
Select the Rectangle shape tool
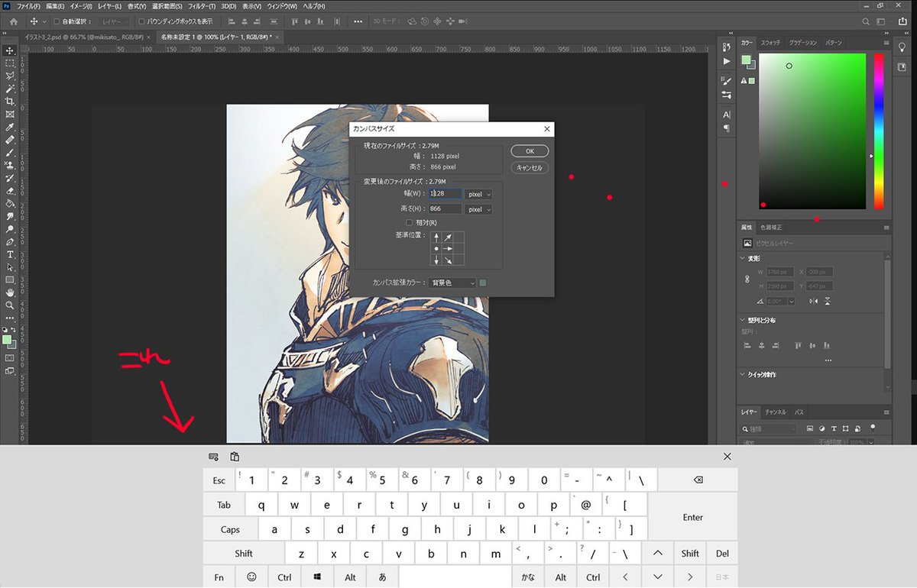(11, 279)
